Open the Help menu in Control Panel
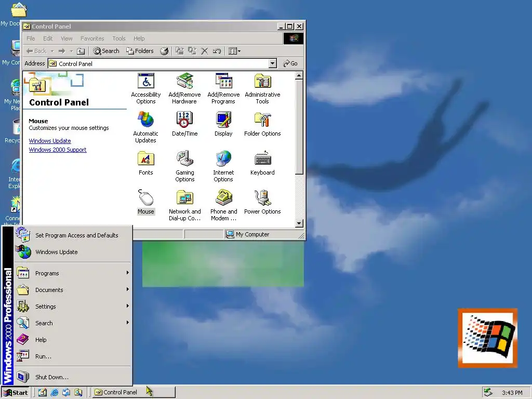The image size is (532, 399). [139, 38]
